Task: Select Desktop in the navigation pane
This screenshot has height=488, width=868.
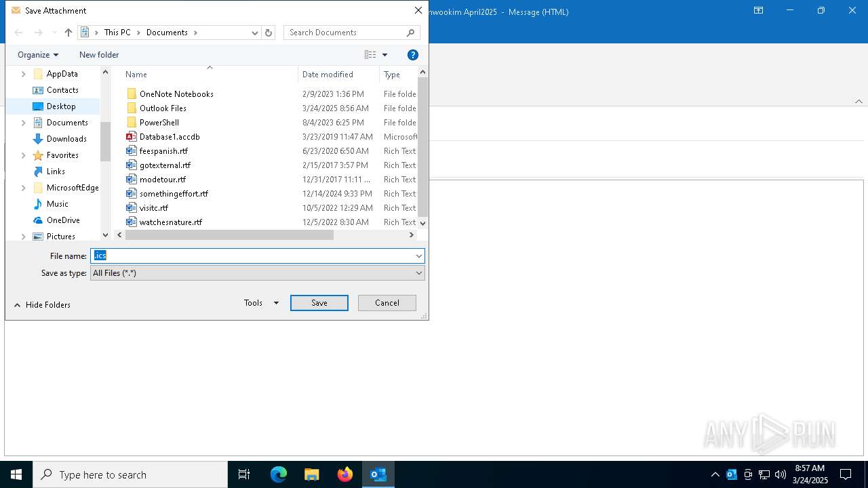Action: tap(61, 106)
